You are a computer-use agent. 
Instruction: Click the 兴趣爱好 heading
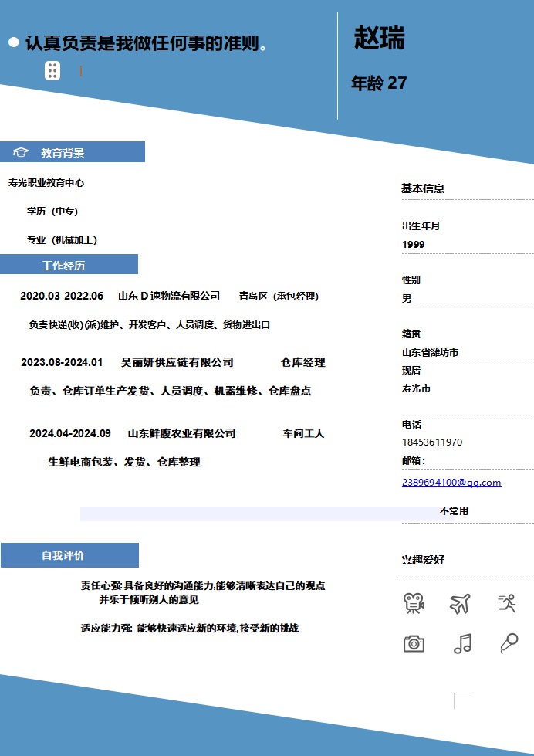coord(423,561)
